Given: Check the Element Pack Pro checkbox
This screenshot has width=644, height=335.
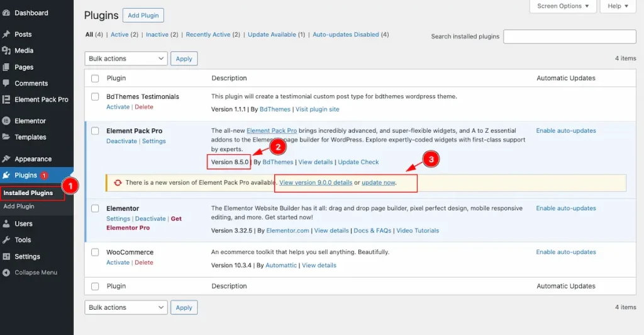Looking at the screenshot, I should tap(95, 131).
